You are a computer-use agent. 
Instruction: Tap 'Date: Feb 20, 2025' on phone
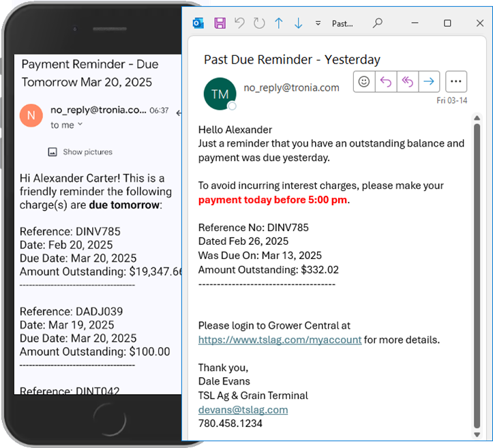[x=66, y=245]
